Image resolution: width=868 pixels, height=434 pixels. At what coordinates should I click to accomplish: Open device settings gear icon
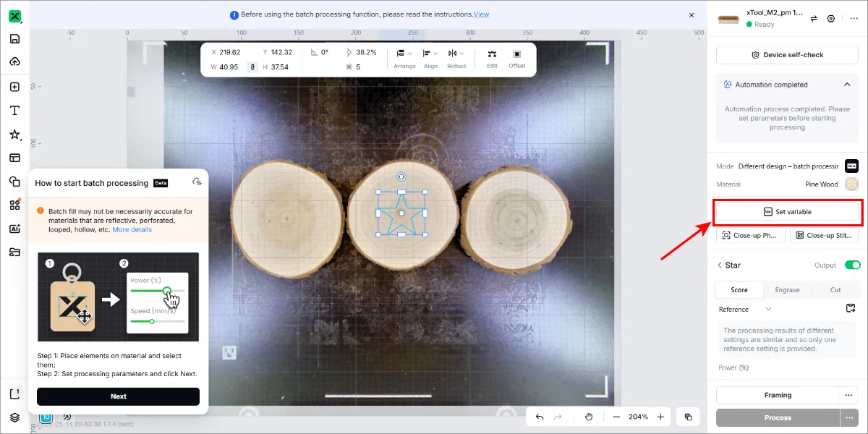(x=831, y=19)
